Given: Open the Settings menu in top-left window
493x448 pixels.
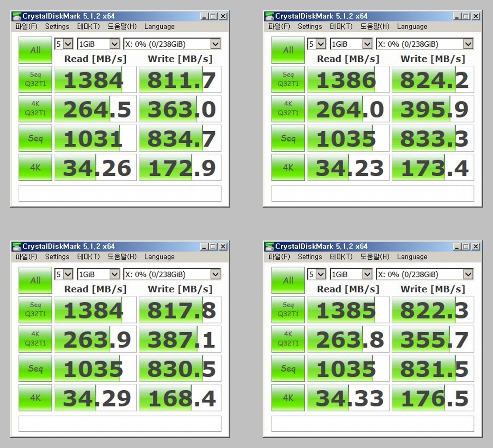Looking at the screenshot, I should tap(57, 27).
